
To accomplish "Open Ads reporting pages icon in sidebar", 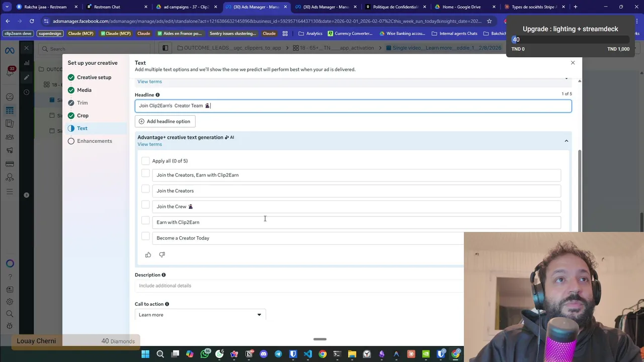I will pyautogui.click(x=10, y=124).
